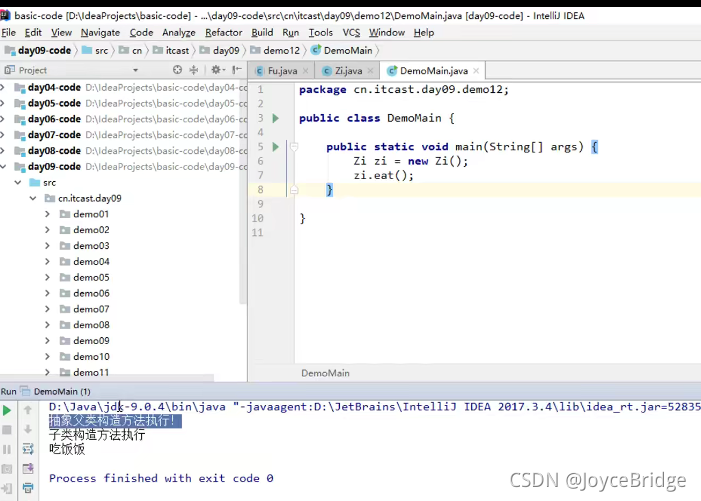Screen dimensions: 701x501
Task: Click line number 9 in the gutter
Action: coord(260,204)
